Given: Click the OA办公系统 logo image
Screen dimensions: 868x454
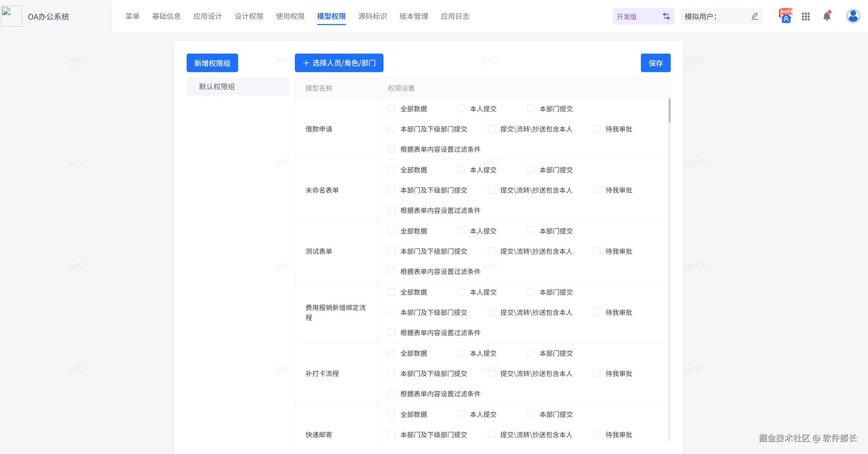Looking at the screenshot, I should pos(11,16).
